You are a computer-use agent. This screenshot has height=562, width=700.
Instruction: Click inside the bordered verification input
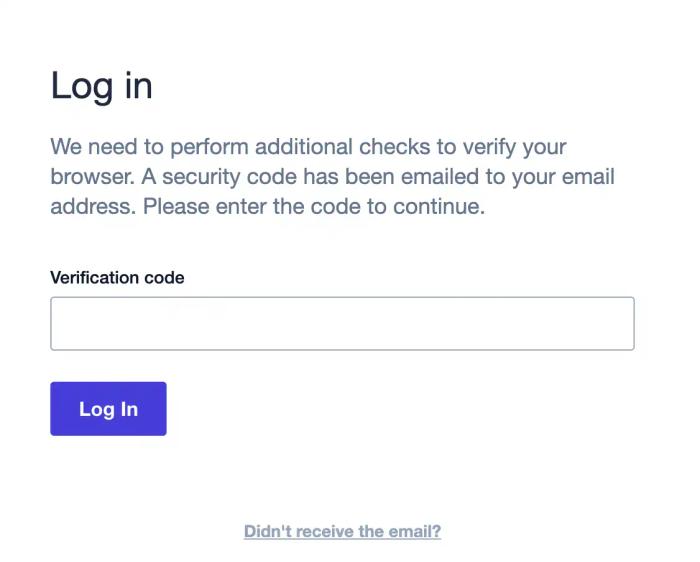coord(342,323)
